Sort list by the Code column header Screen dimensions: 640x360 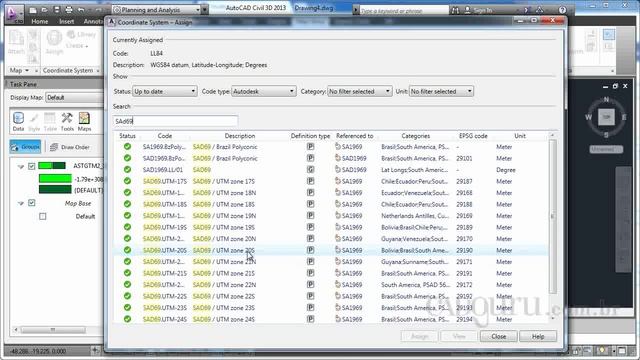(x=164, y=136)
